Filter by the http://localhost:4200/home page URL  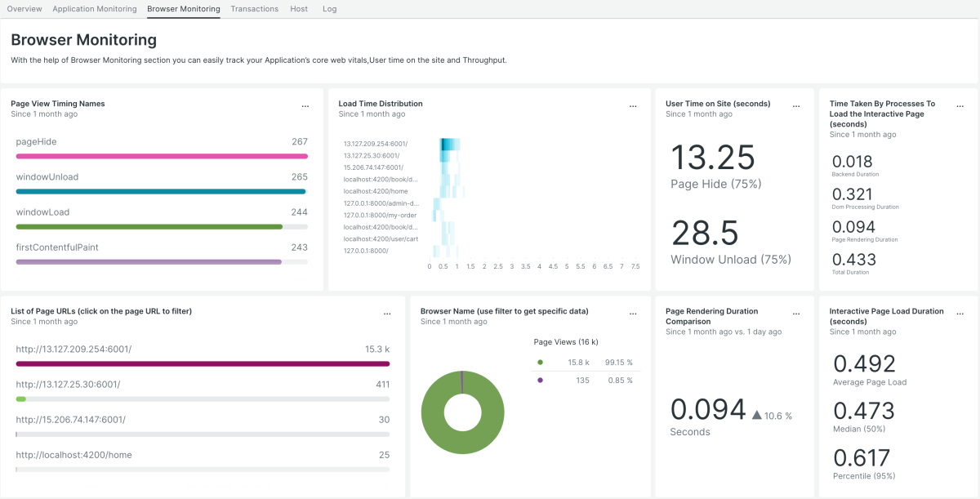click(72, 455)
